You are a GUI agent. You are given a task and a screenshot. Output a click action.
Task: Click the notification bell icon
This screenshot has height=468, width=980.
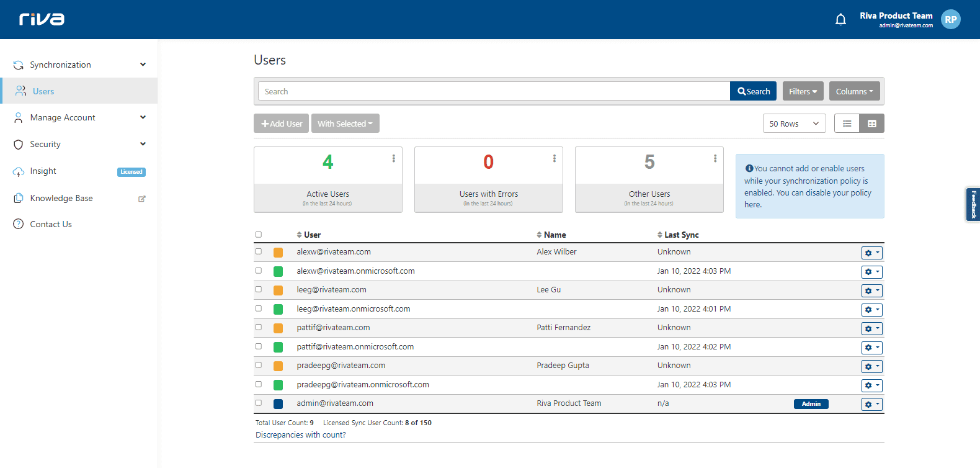[840, 20]
